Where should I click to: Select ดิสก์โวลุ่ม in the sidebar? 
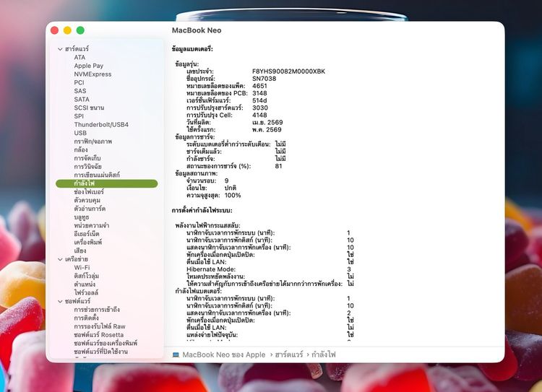tap(87, 276)
